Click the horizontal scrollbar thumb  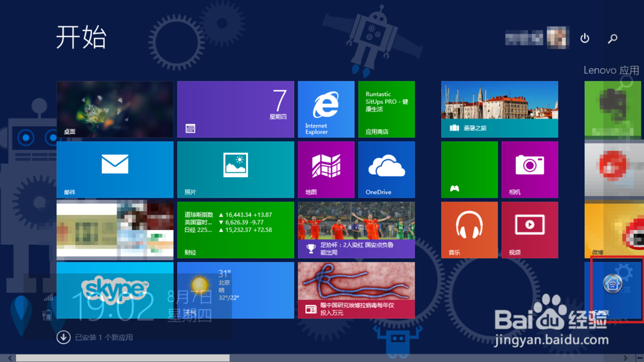coord(122,358)
